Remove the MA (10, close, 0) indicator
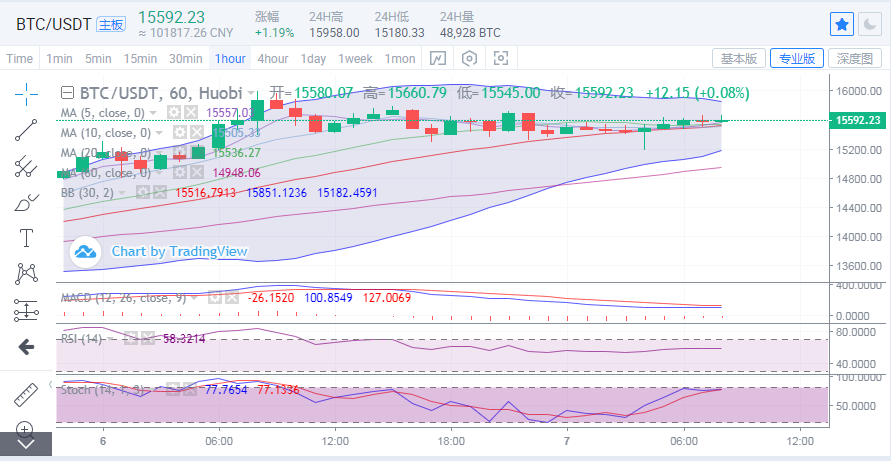Viewport: 891px width, 461px height. [197, 132]
